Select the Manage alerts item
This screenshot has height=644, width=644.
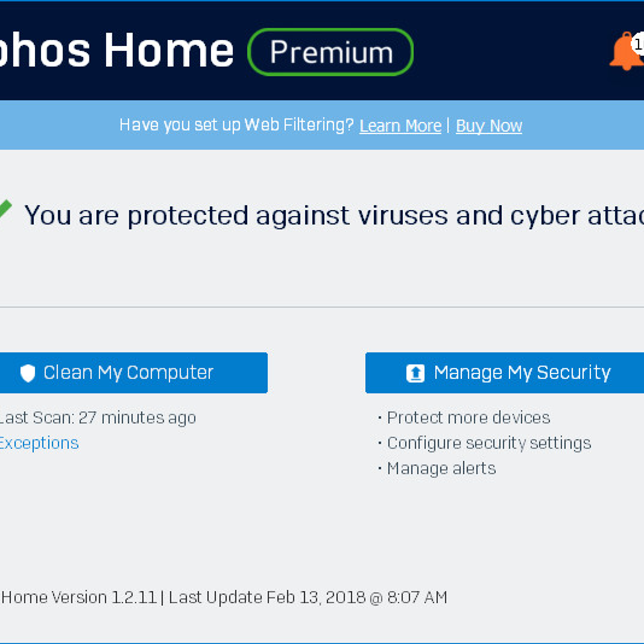442,469
